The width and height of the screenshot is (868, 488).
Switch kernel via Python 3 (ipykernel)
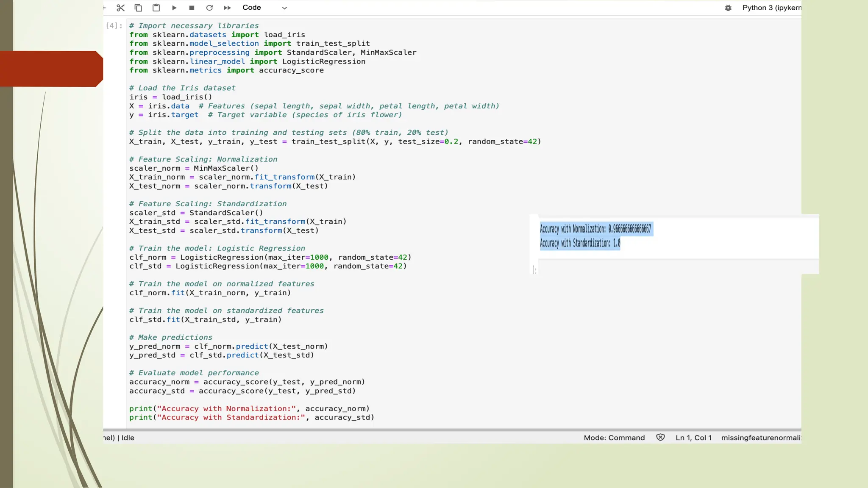[x=771, y=8]
